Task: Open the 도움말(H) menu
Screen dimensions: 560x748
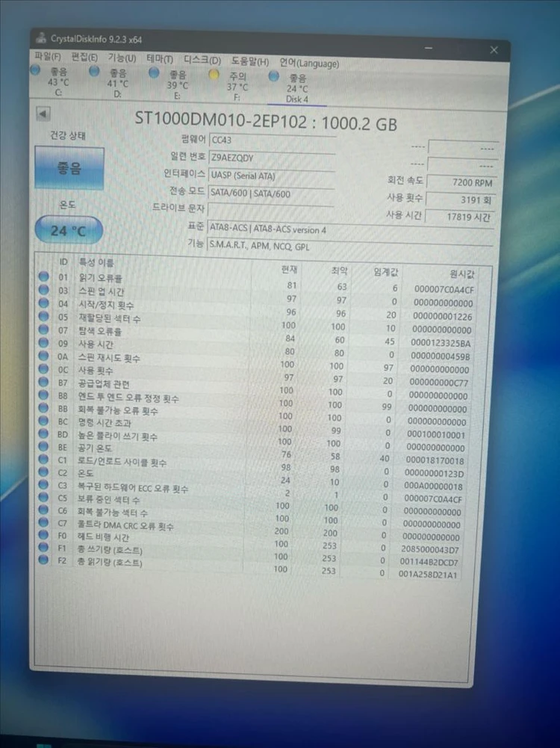Action: point(249,61)
